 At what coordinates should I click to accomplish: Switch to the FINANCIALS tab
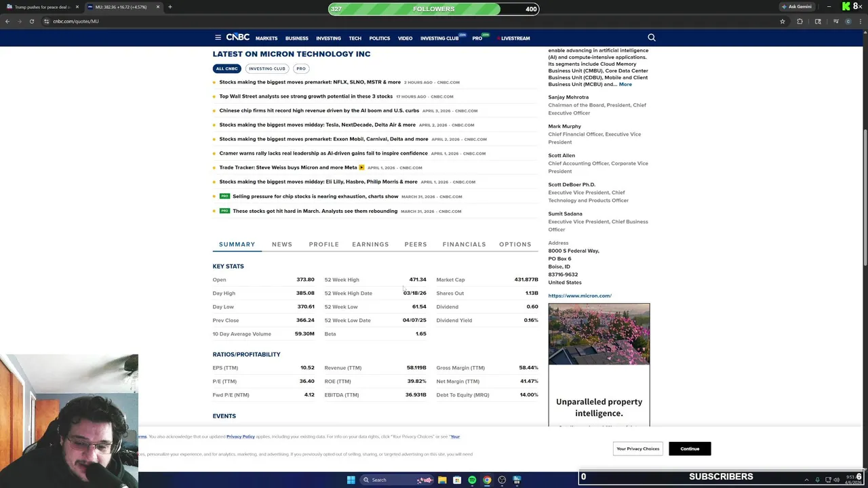(x=465, y=244)
